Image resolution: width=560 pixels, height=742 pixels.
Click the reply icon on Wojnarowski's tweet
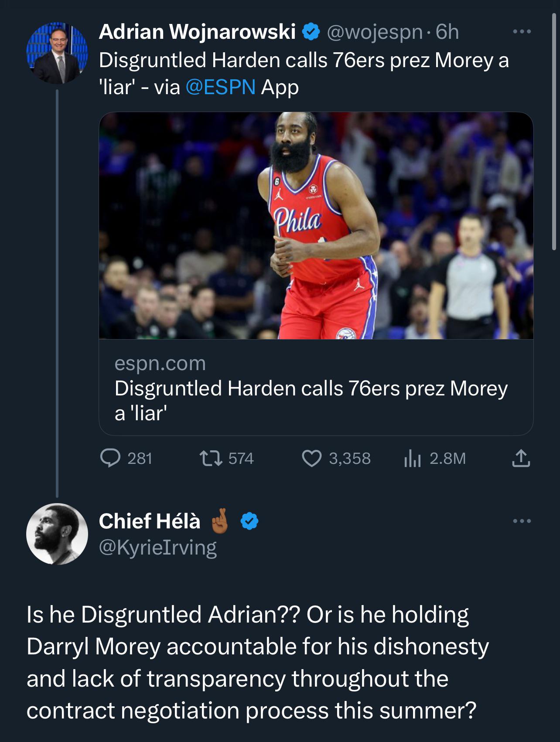(110, 458)
